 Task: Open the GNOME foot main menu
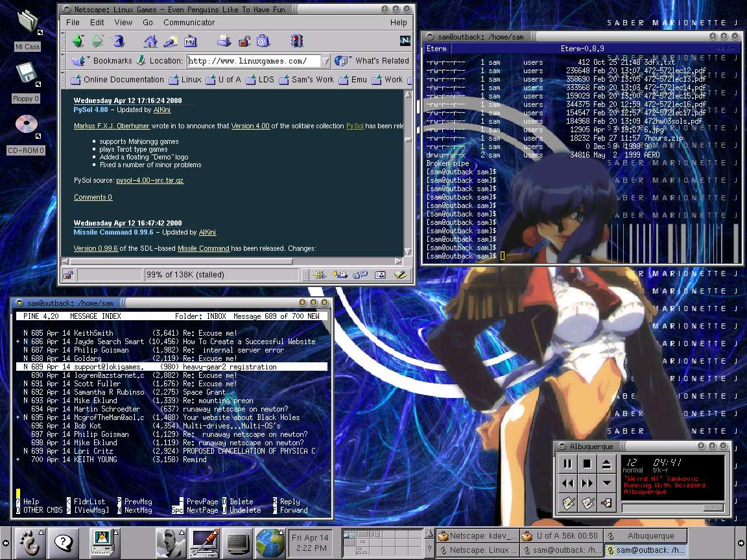pyautogui.click(x=30, y=542)
